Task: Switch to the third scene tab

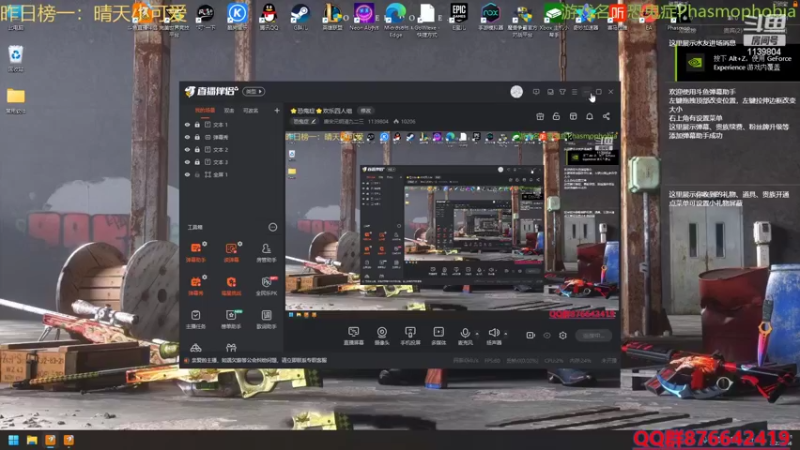Action: click(251, 110)
